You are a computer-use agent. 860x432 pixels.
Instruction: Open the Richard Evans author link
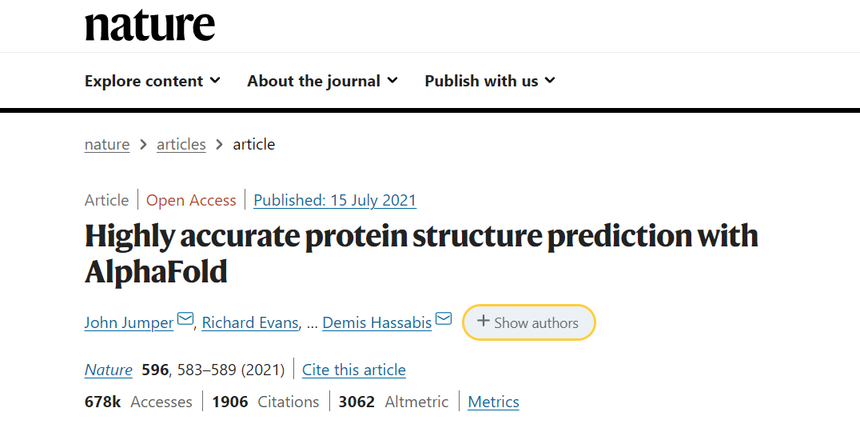click(x=250, y=323)
